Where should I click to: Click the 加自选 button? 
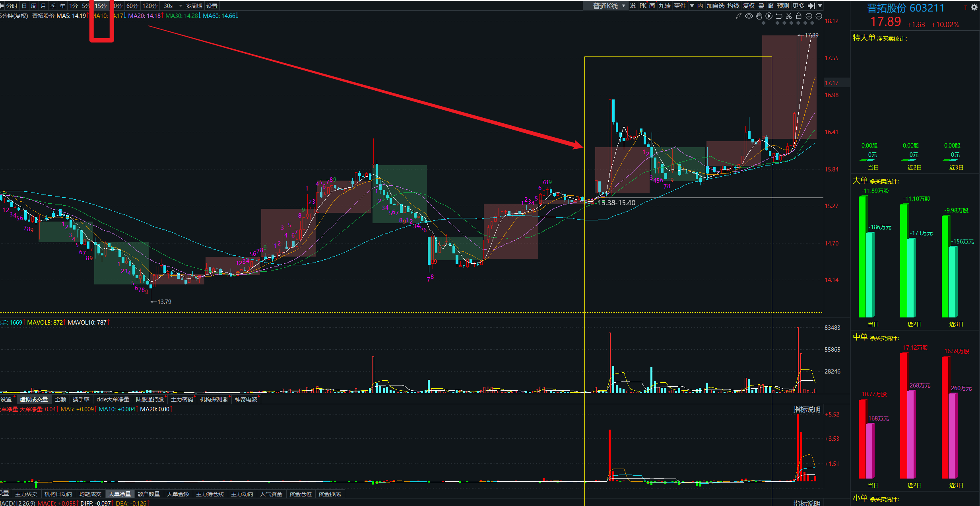(715, 6)
